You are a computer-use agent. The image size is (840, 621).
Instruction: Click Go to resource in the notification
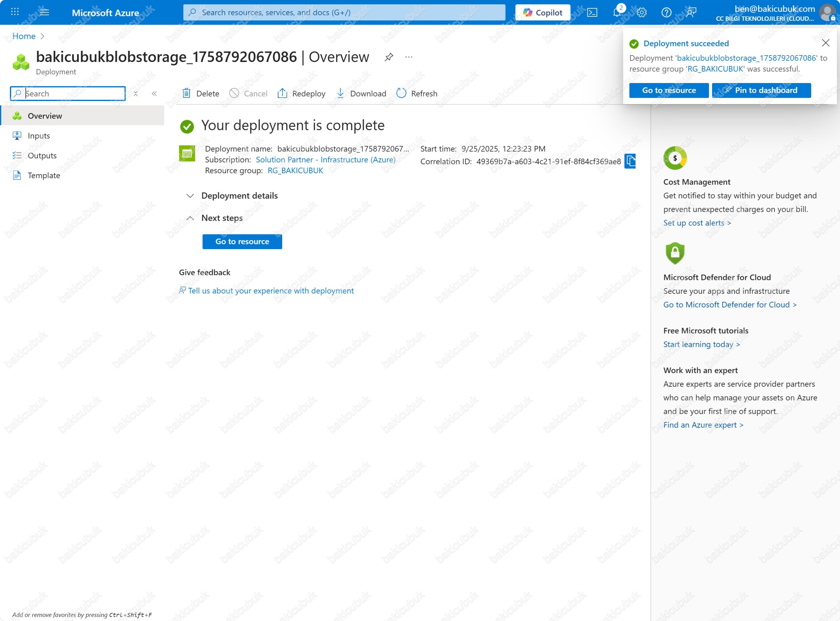[669, 90]
